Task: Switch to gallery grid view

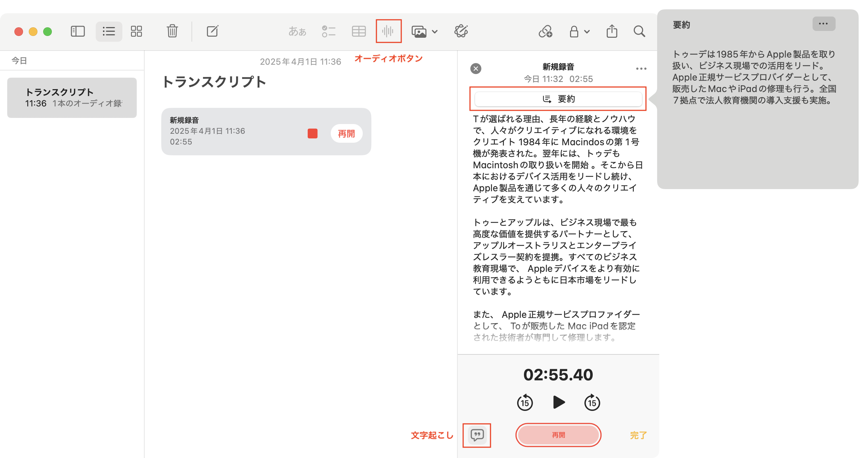Action: coord(136,31)
